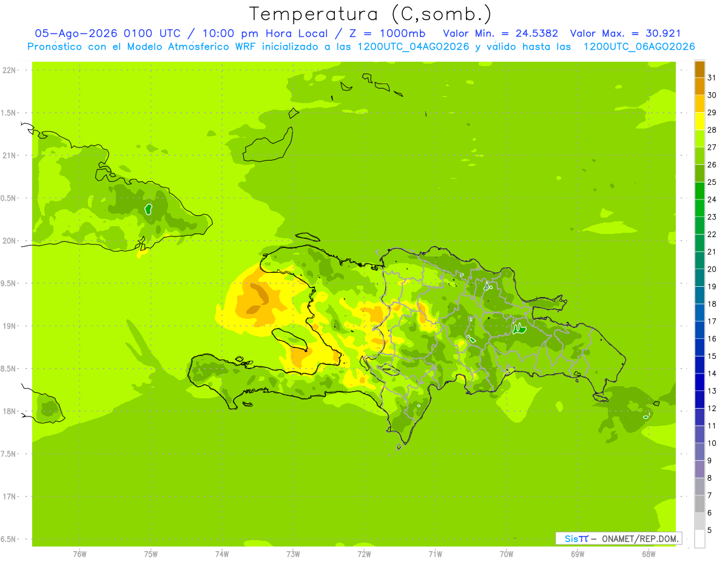The width and height of the screenshot is (728, 562).
Task: Click the "71W" longitude label
Action: click(x=435, y=554)
